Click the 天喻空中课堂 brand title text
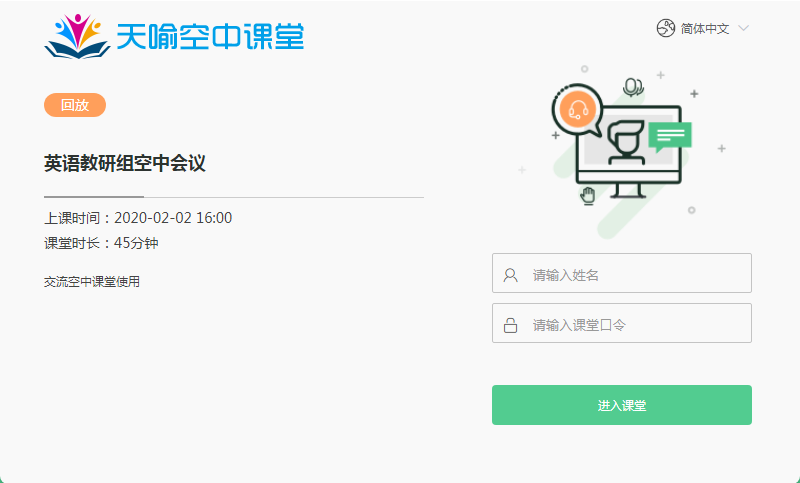Viewport: 800px width, 483px height. coord(210,36)
